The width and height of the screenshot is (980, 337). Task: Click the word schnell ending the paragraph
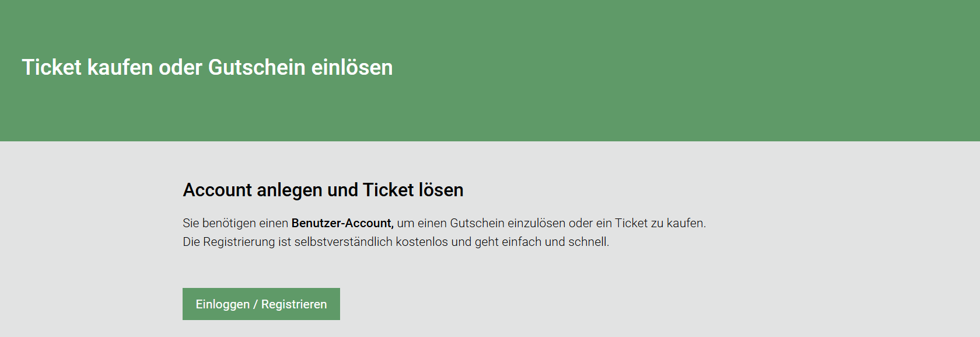[588, 242]
